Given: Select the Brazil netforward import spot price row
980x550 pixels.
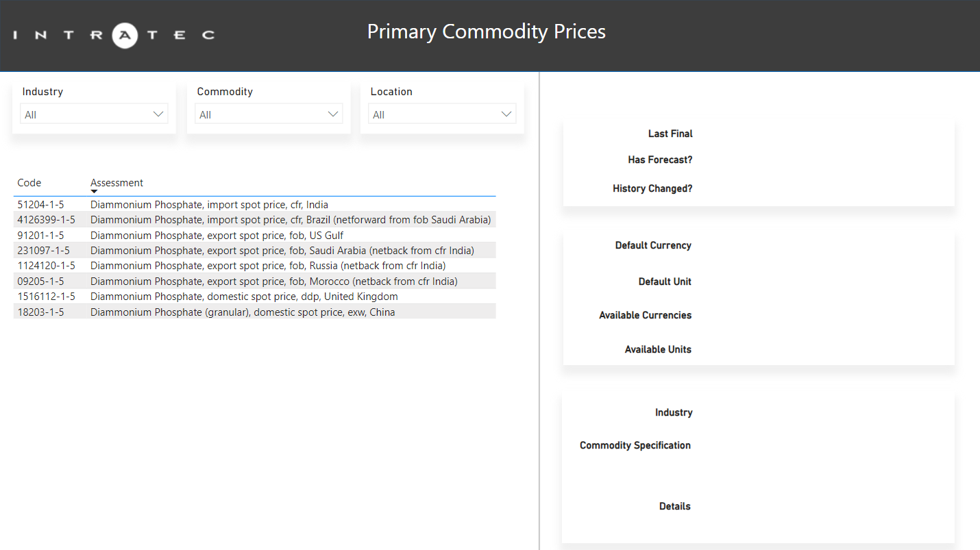Looking at the screenshot, I should [290, 220].
